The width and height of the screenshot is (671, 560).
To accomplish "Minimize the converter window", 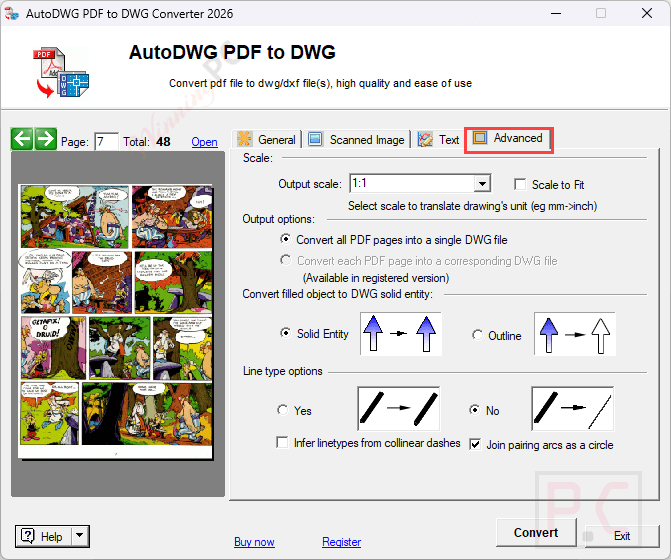I will click(556, 13).
